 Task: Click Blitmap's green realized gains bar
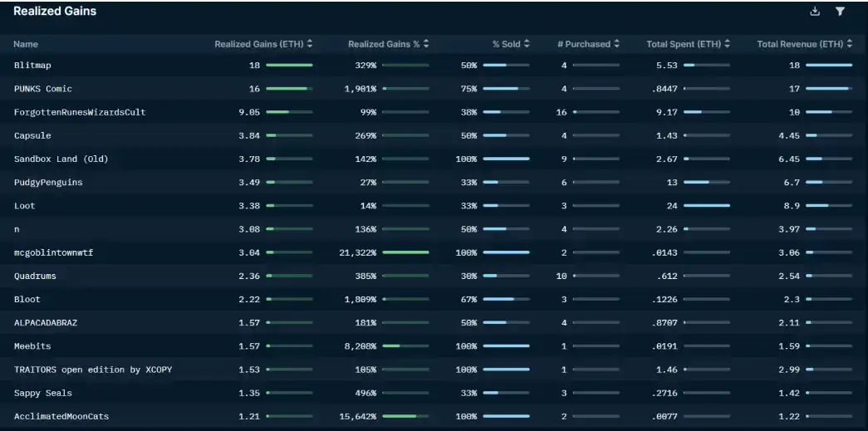pyautogui.click(x=289, y=66)
